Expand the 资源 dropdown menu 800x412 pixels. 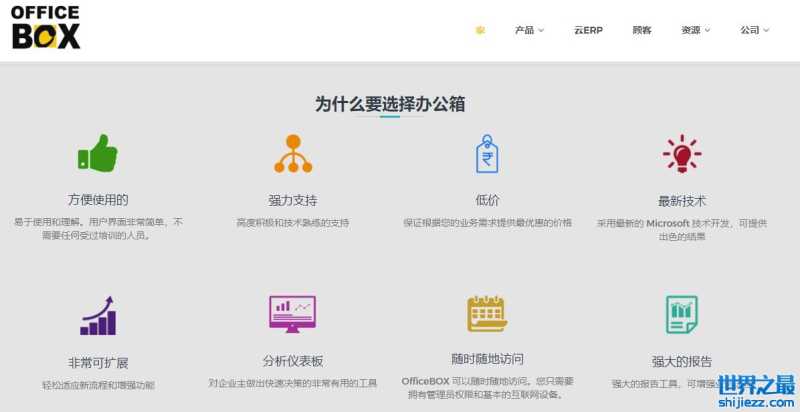click(x=695, y=30)
